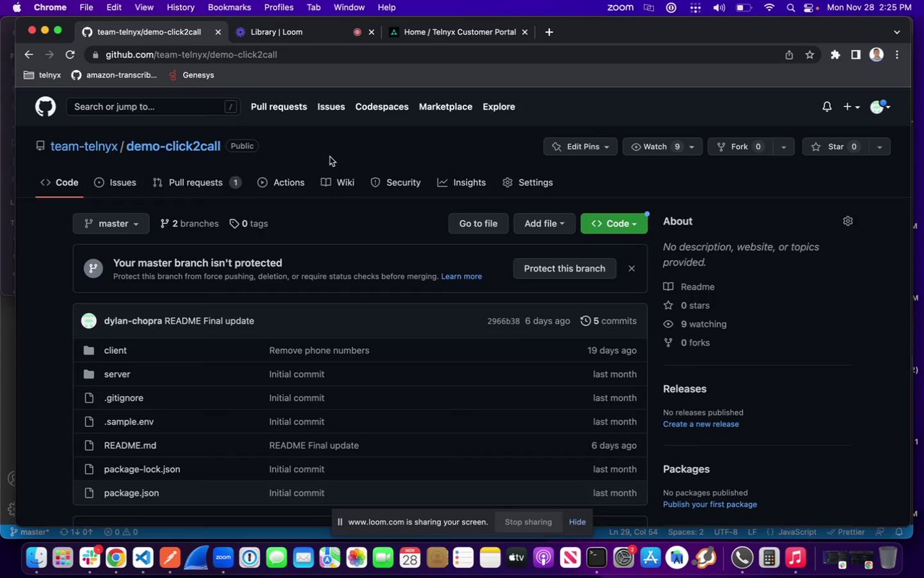Open the Wiki tab
The width and height of the screenshot is (924, 578).
[x=337, y=183]
